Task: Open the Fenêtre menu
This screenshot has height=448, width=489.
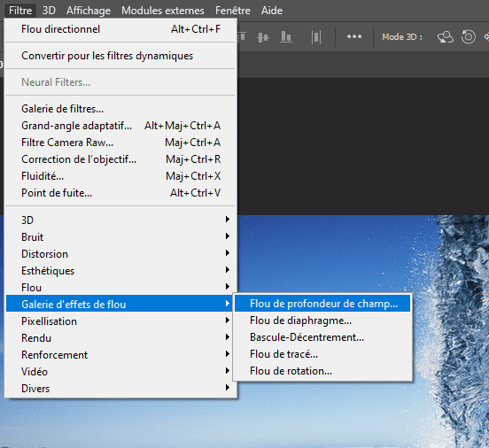Action: pyautogui.click(x=233, y=11)
